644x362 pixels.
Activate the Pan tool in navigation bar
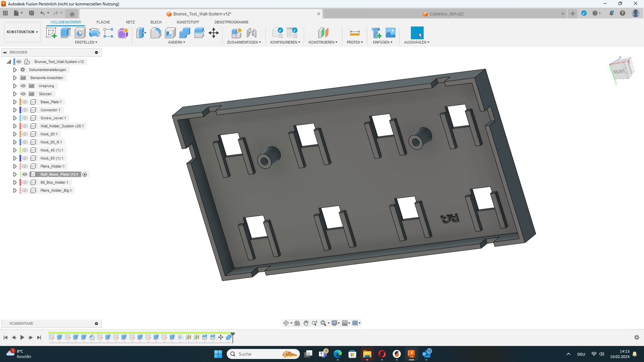(306, 323)
